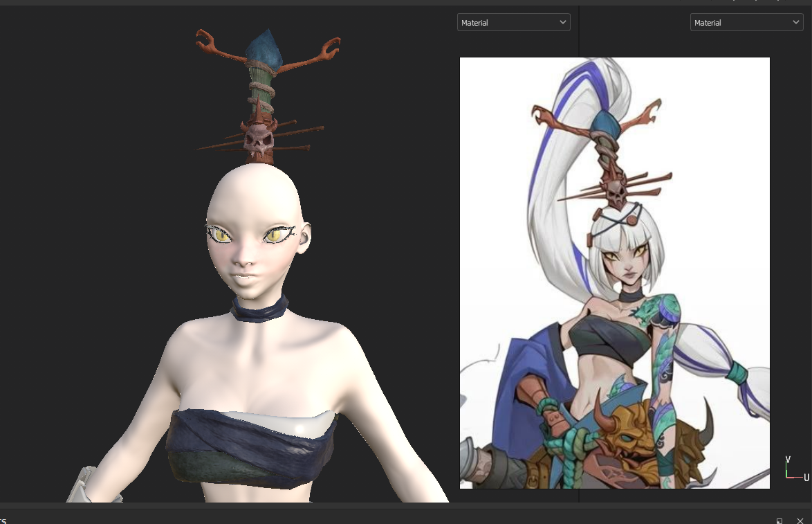Open the Material dropdown in the 2D viewport

coord(746,23)
